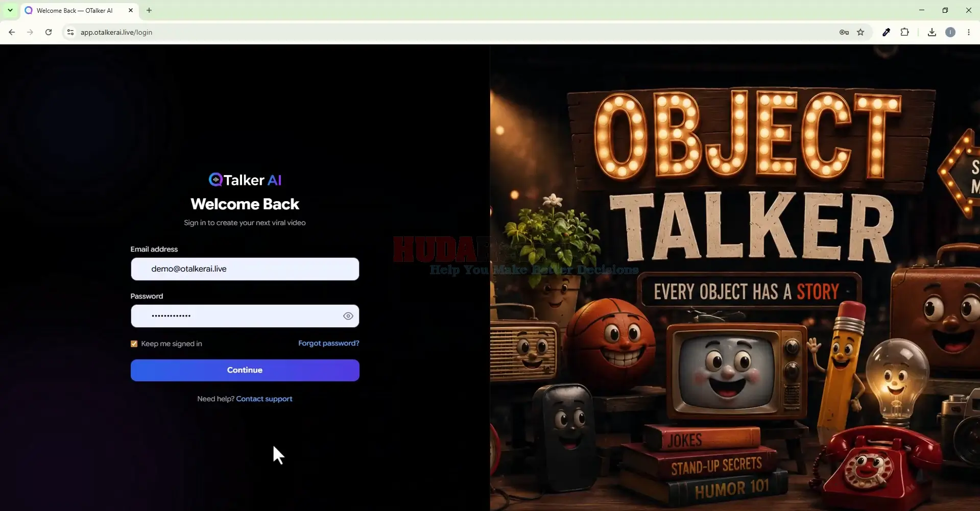Select the Welcome Back — OTalker AI tab
The height and width of the screenshot is (511, 980).
click(x=79, y=10)
